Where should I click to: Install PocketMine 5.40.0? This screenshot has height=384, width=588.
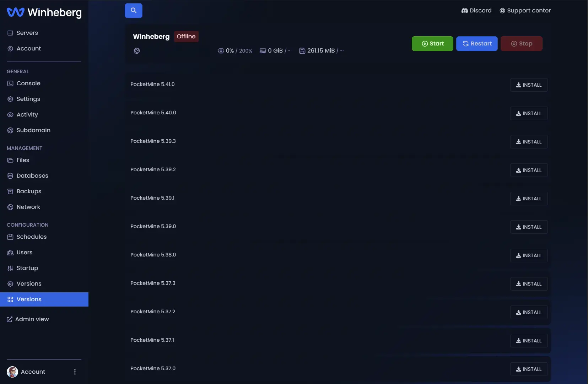tap(529, 113)
